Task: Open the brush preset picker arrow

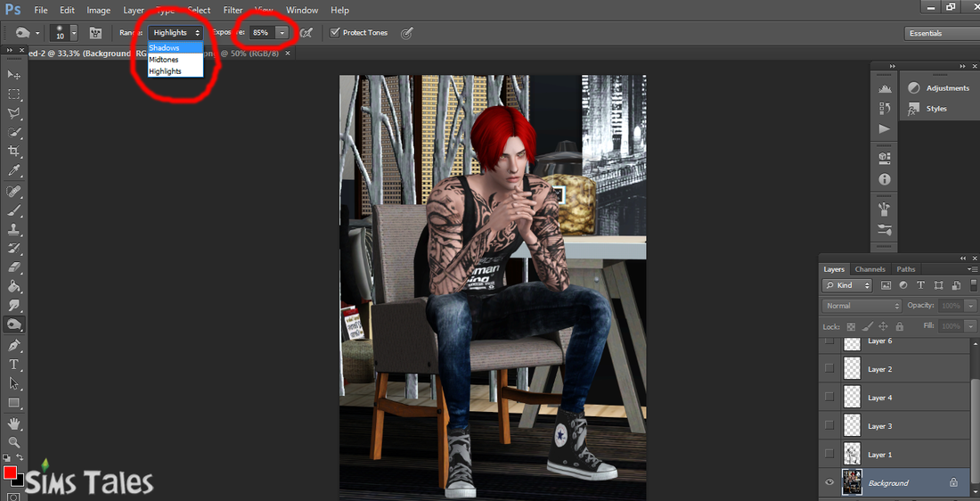Action: click(x=74, y=32)
